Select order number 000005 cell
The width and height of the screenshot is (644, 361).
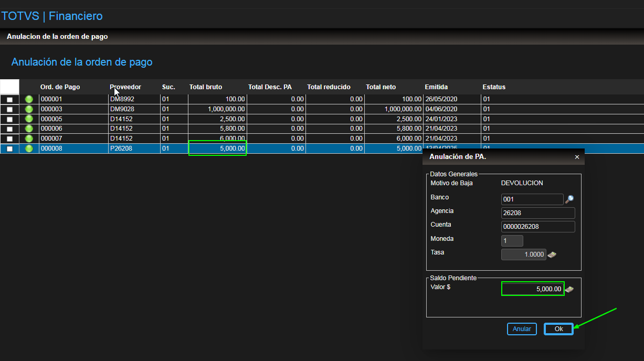[x=73, y=119]
